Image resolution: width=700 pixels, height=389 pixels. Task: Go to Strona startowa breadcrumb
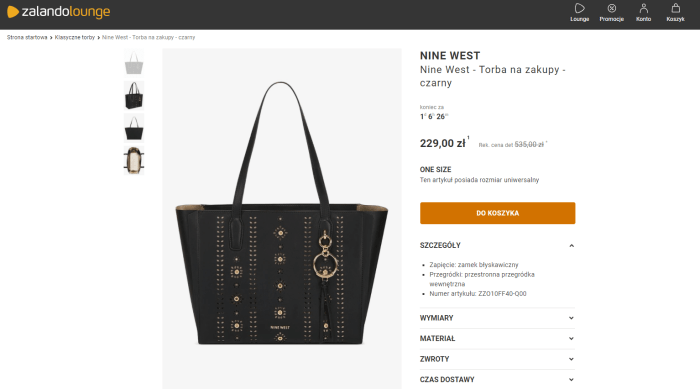[27, 38]
